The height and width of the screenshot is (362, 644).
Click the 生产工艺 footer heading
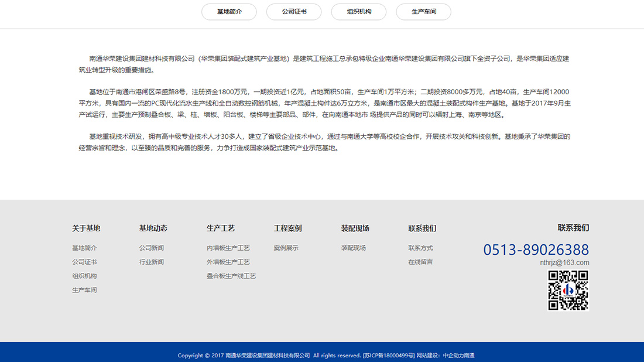tap(221, 228)
